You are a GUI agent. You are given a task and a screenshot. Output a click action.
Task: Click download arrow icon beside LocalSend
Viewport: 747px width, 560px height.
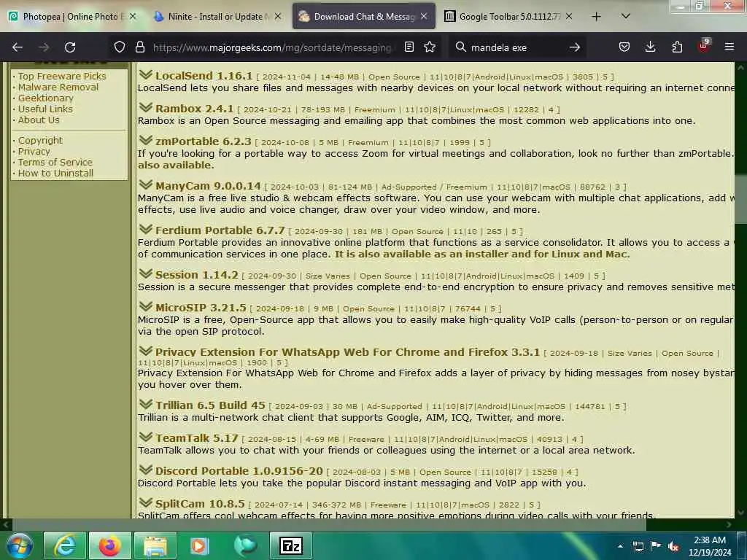pyautogui.click(x=146, y=75)
